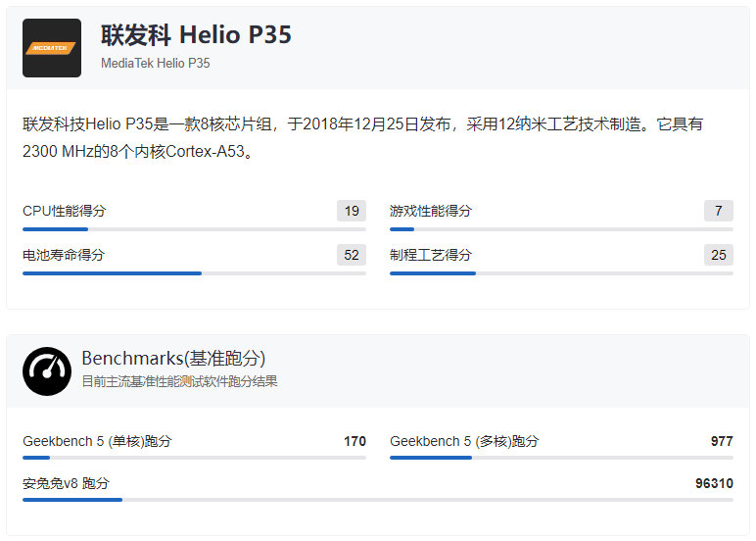Click the Benchmarks speedometer icon
The image size is (756, 541).
tap(47, 370)
